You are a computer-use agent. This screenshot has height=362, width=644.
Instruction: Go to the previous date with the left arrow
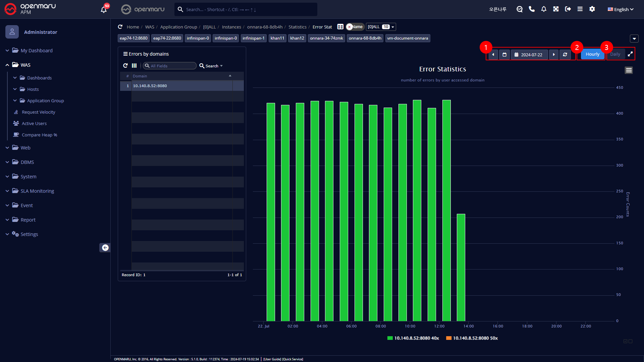coord(493,54)
